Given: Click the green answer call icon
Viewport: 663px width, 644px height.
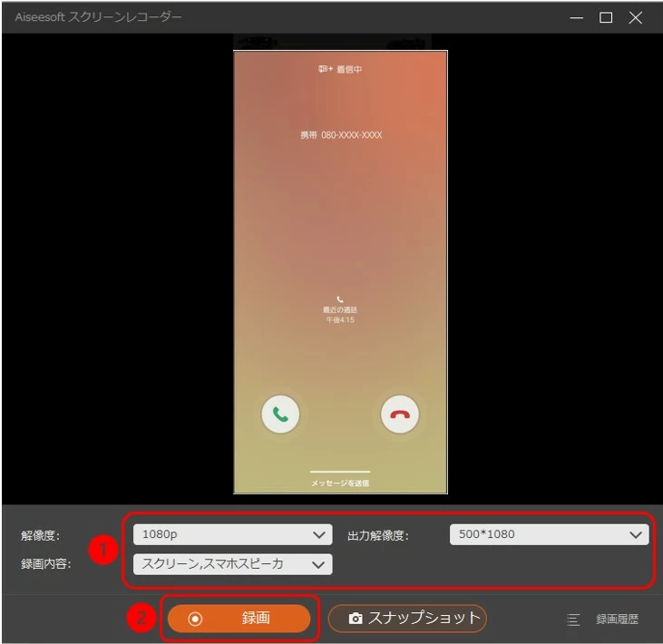Looking at the screenshot, I should 280,415.
